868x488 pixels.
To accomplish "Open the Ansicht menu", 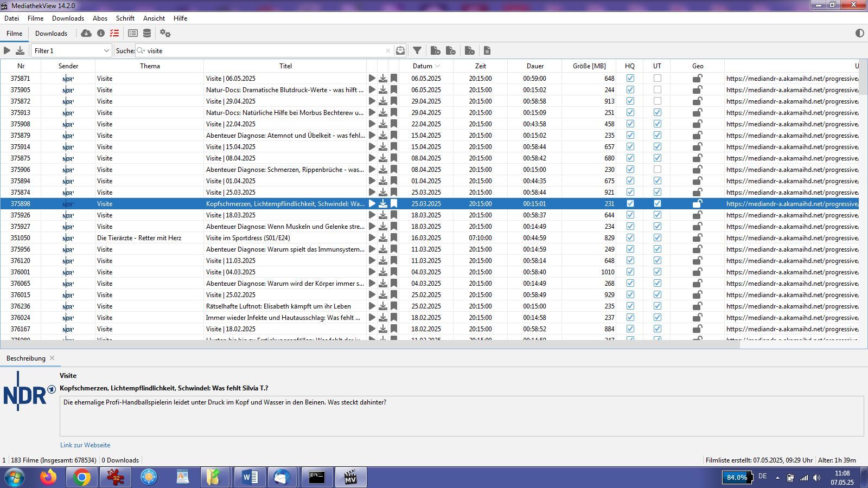I will (154, 18).
